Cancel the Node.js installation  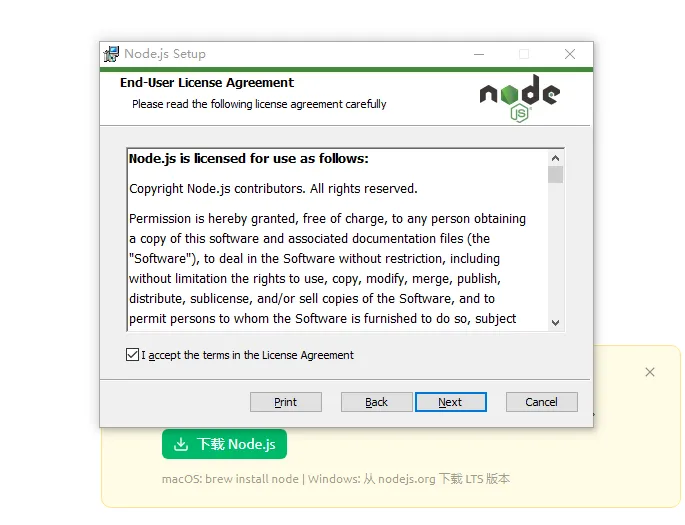tap(542, 402)
